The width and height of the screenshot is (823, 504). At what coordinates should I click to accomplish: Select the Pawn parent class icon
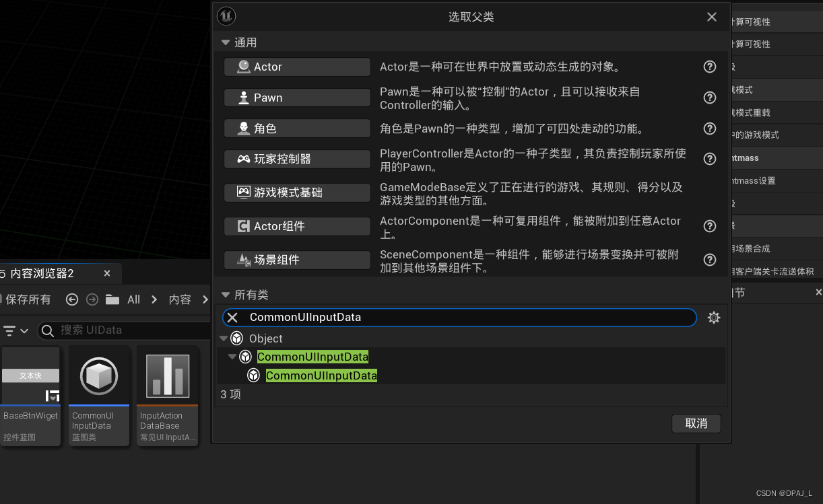click(x=242, y=98)
